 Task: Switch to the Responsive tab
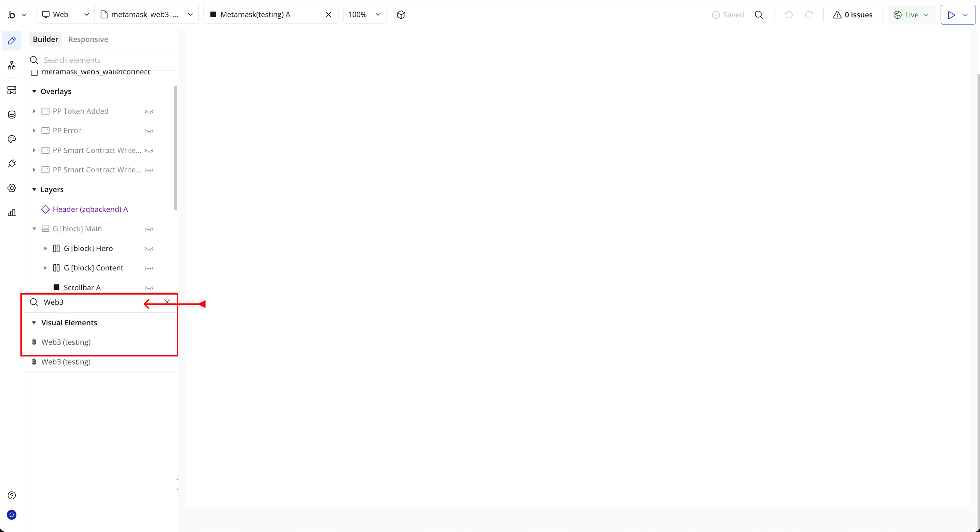click(88, 39)
